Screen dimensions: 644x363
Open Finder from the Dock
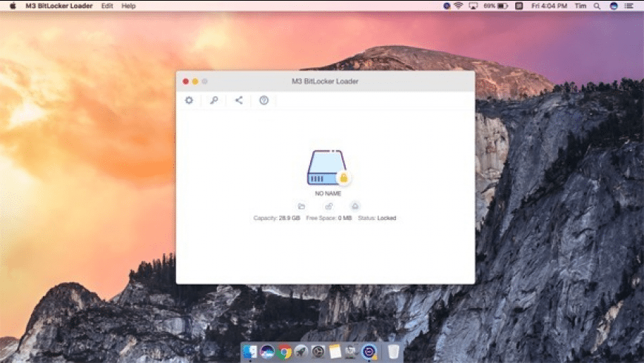tap(250, 352)
